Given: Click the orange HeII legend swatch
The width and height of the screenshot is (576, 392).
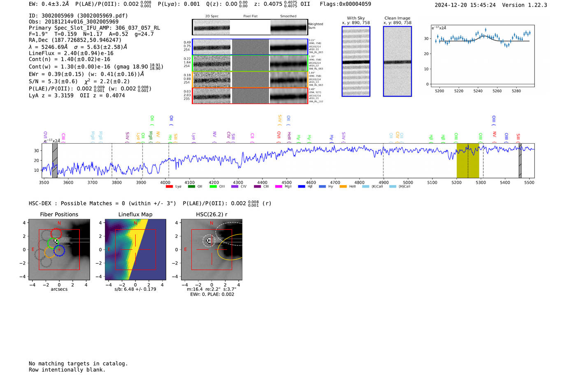Looking at the screenshot, I should pos(343,187).
